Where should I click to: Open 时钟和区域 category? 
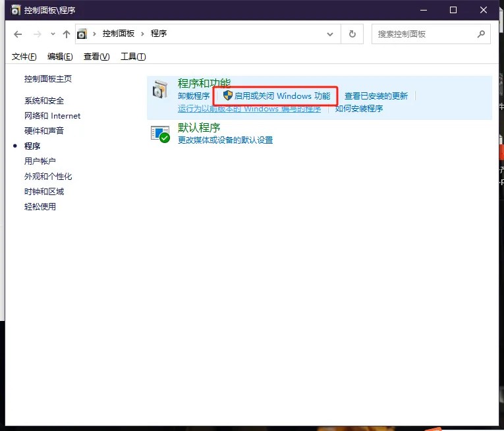(44, 192)
